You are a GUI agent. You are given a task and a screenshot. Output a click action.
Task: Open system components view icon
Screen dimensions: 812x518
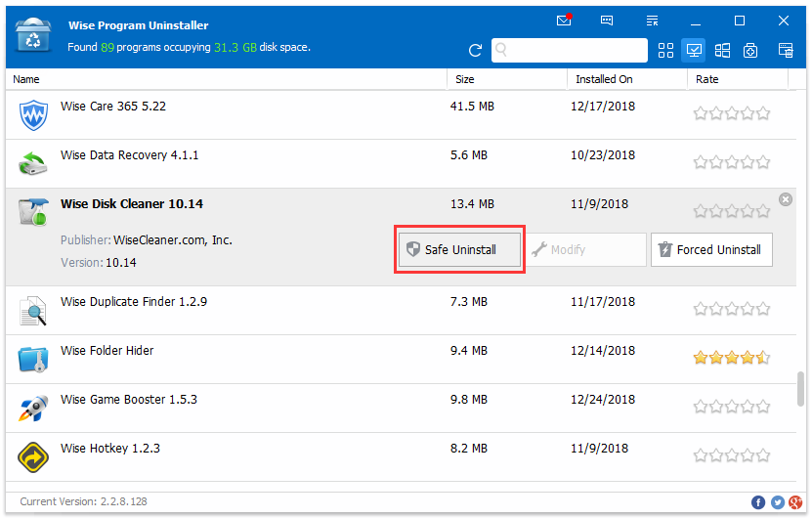[750, 50]
